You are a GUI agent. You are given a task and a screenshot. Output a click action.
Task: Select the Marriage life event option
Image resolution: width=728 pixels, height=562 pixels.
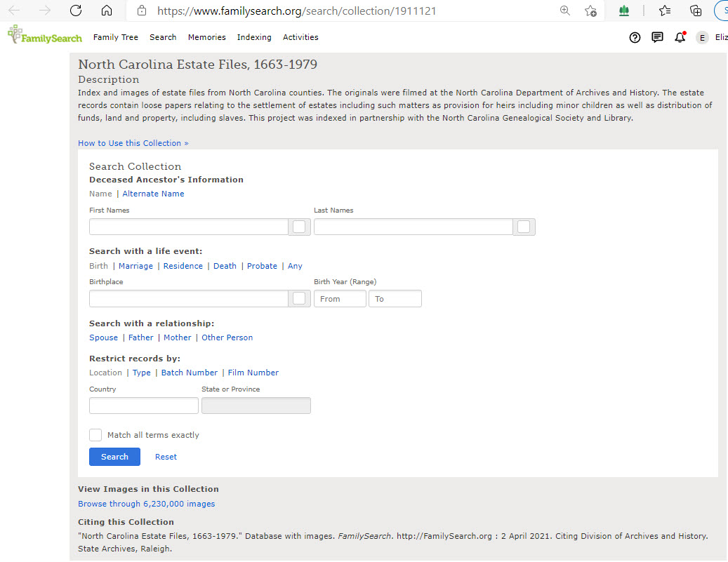[x=135, y=266]
